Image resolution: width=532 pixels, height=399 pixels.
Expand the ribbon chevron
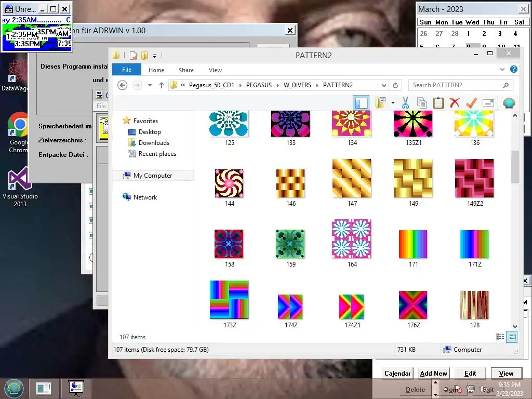point(502,69)
